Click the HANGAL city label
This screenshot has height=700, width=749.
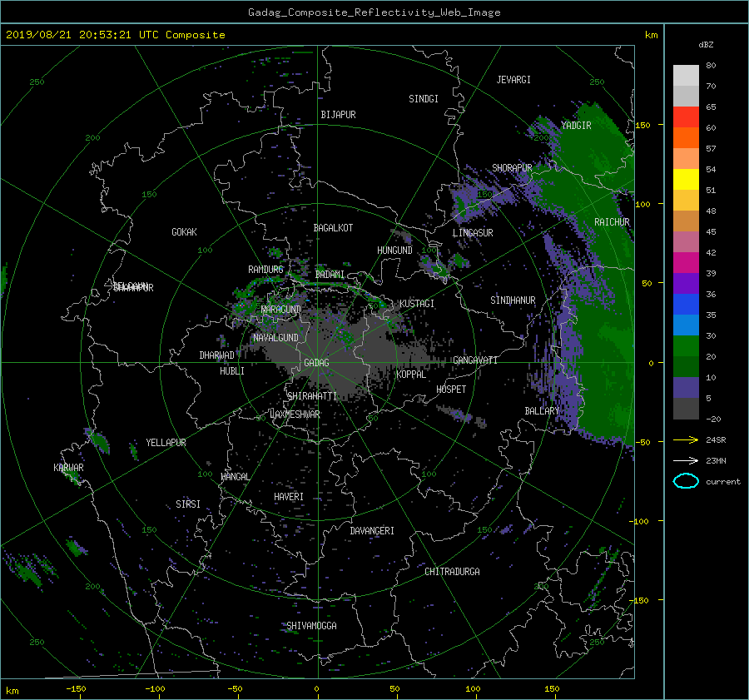click(236, 476)
